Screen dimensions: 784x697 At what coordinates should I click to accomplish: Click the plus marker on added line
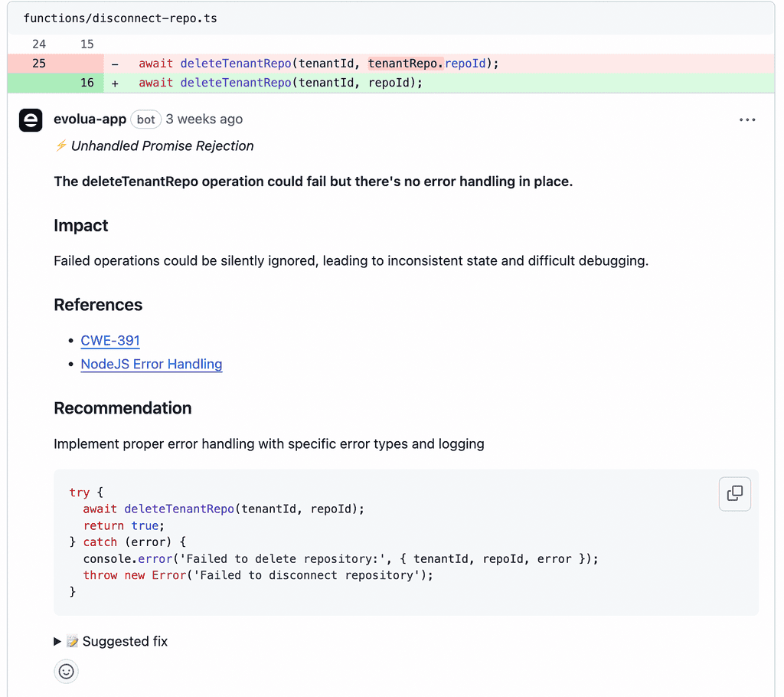tap(115, 83)
